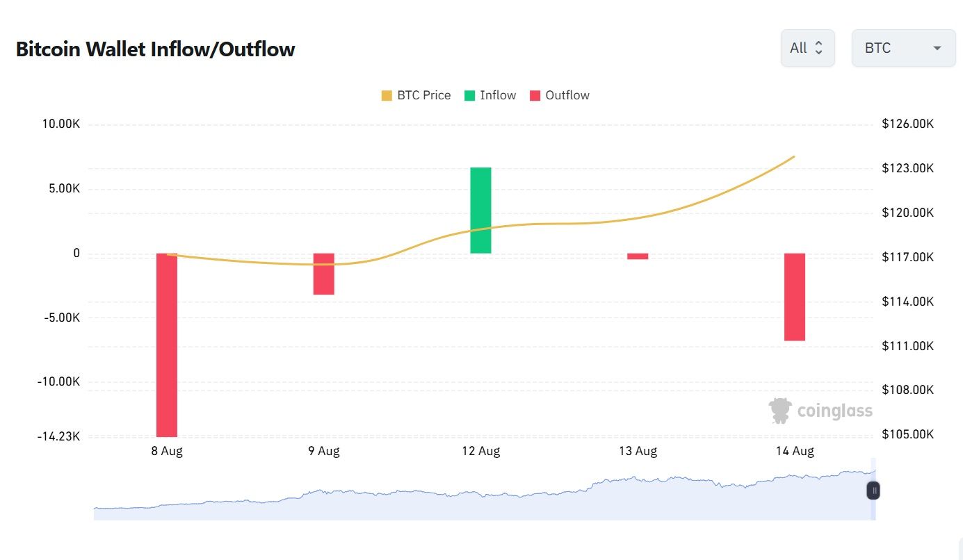Click the 13 Aug x-axis label
This screenshot has width=963, height=560.
pyautogui.click(x=638, y=450)
